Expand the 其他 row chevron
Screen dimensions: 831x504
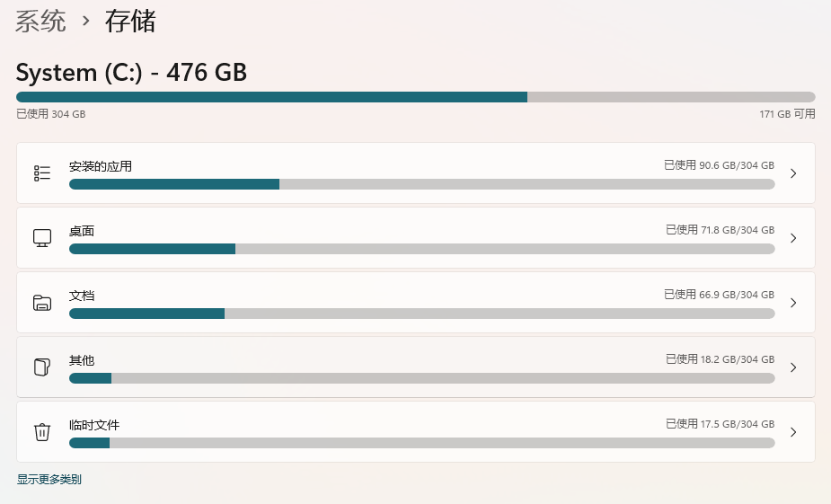tap(793, 367)
